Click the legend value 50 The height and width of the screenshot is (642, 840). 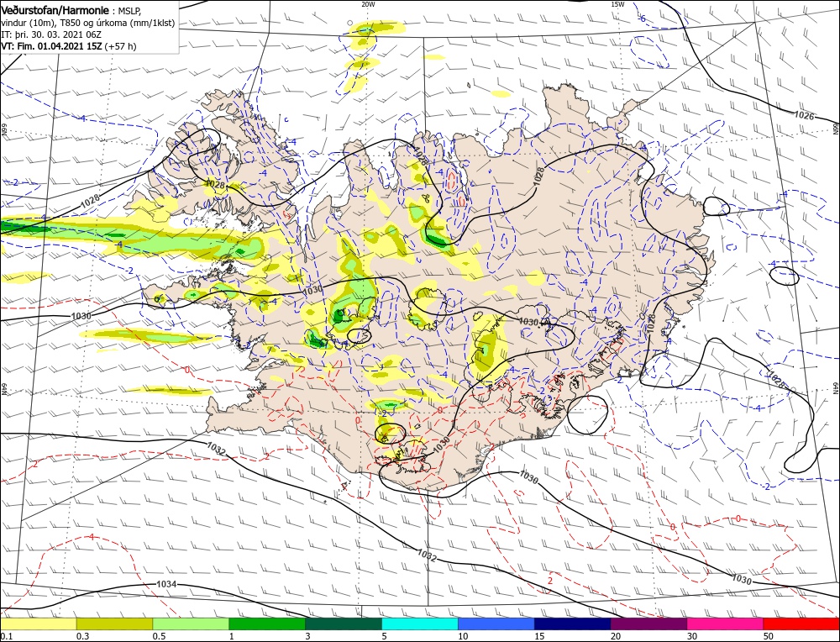[769, 636]
